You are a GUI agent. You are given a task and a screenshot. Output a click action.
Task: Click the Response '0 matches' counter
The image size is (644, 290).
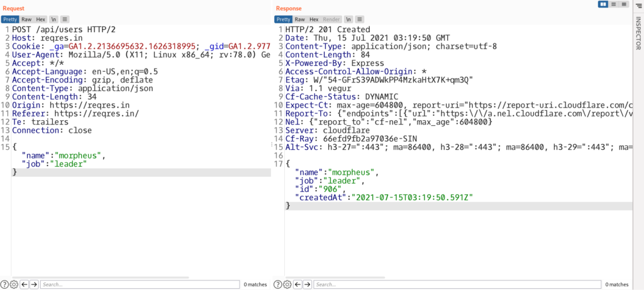[x=617, y=285]
